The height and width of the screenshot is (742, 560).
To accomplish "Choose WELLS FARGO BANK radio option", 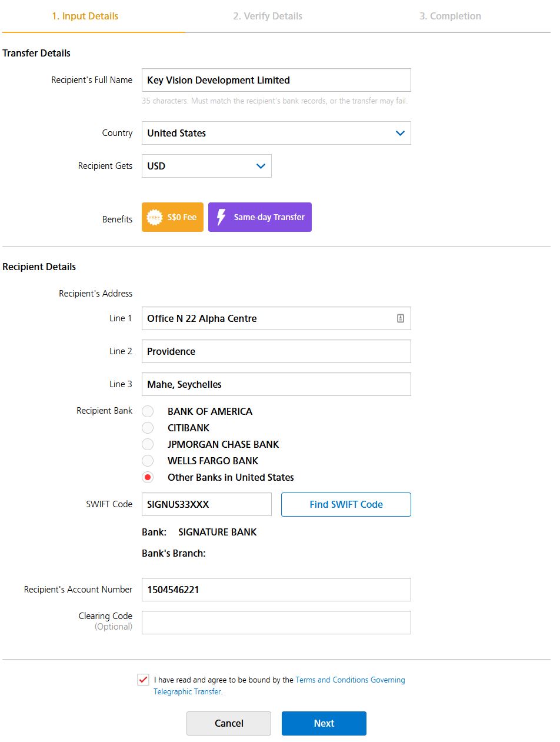I will pyautogui.click(x=148, y=461).
